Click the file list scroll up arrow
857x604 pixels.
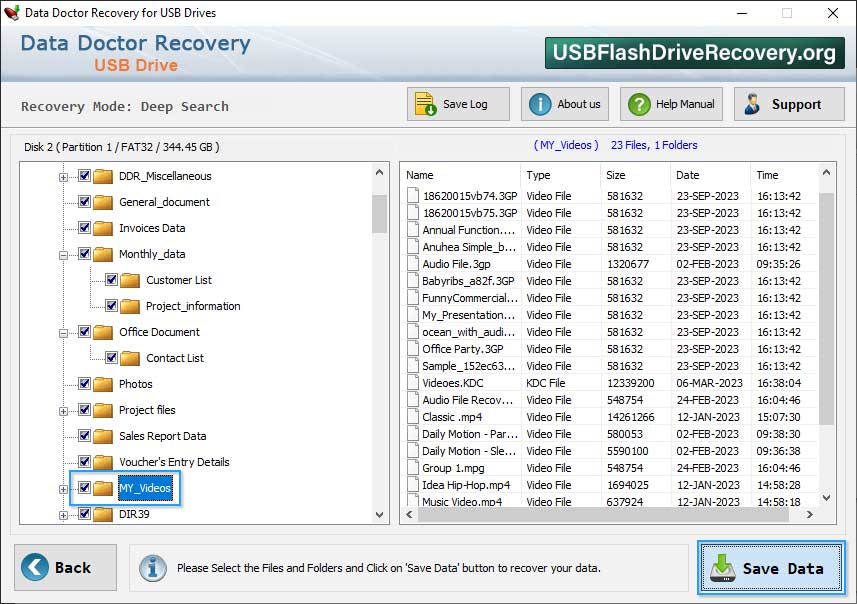point(826,173)
